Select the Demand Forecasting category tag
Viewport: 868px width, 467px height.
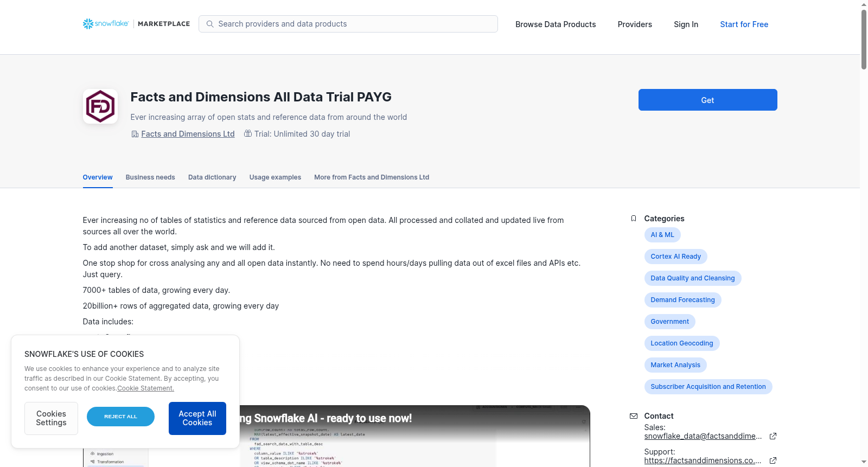[682, 300]
